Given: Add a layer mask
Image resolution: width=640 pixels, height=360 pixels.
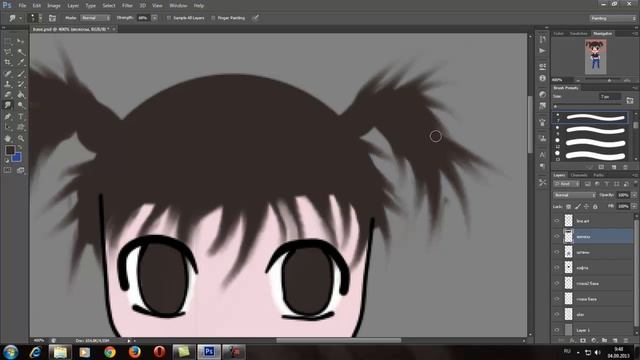Looking at the screenshot, I should pos(583,340).
